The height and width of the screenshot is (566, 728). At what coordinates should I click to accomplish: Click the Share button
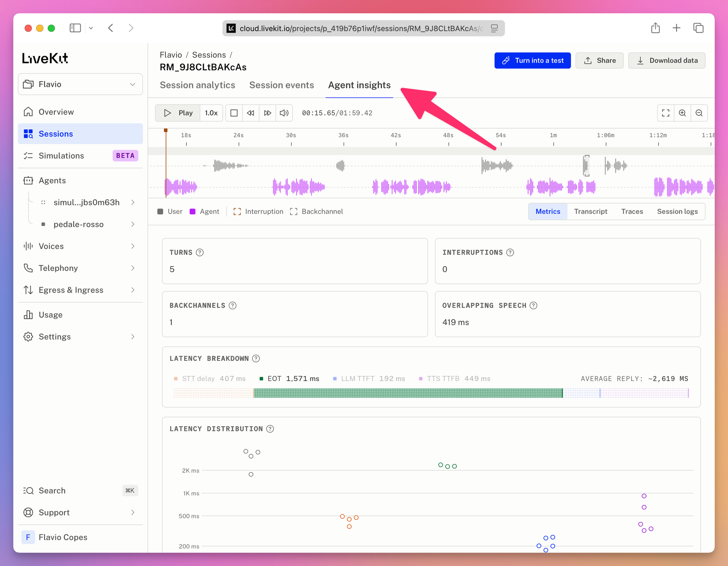pyautogui.click(x=600, y=60)
